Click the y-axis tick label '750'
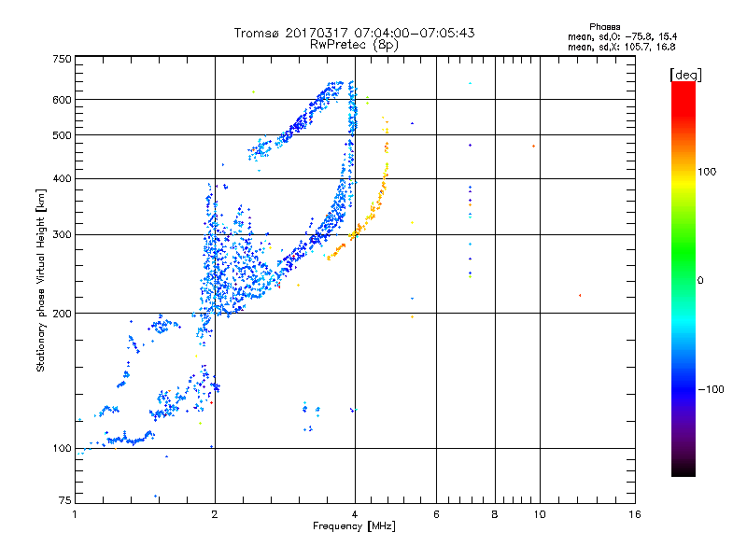Image resolution: width=747 pixels, height=560 pixels. point(62,59)
